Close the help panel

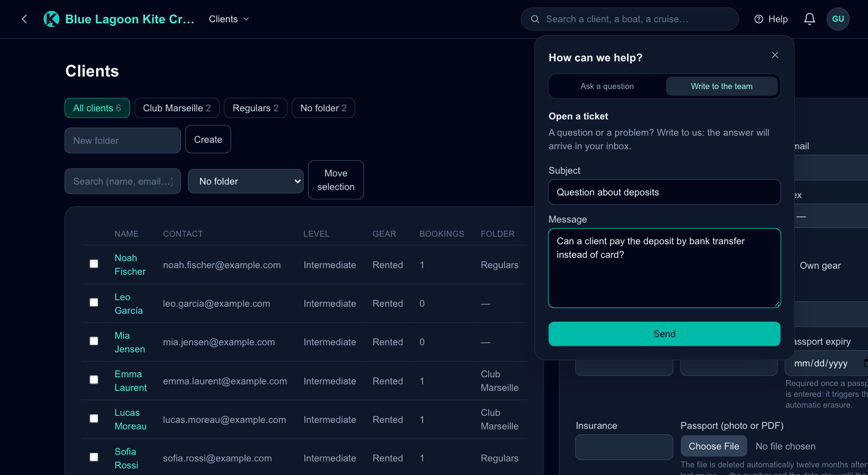coord(775,55)
